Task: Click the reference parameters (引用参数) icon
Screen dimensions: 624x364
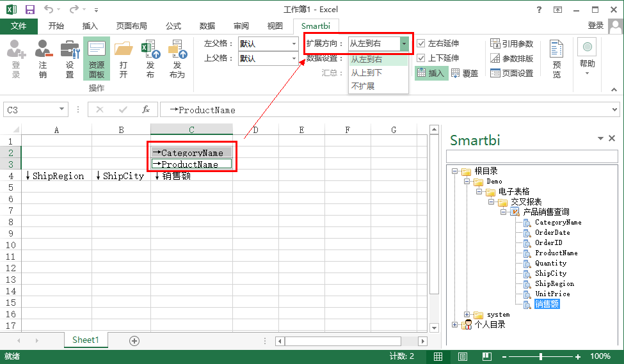Action: point(512,44)
